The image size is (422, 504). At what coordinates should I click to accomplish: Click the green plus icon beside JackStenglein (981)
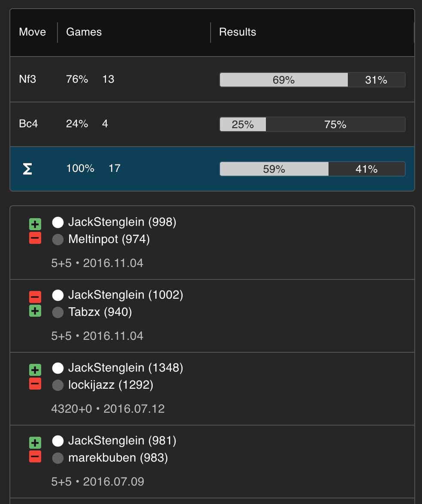pos(35,442)
